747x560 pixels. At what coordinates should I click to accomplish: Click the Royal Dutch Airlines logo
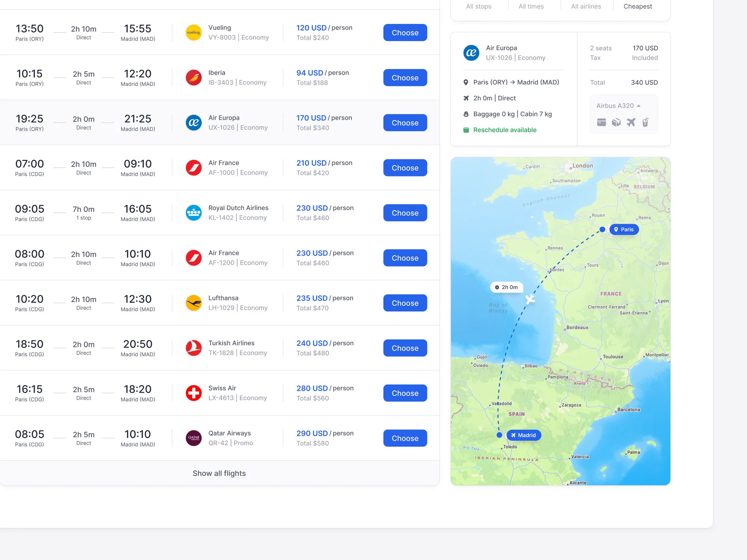(x=194, y=213)
